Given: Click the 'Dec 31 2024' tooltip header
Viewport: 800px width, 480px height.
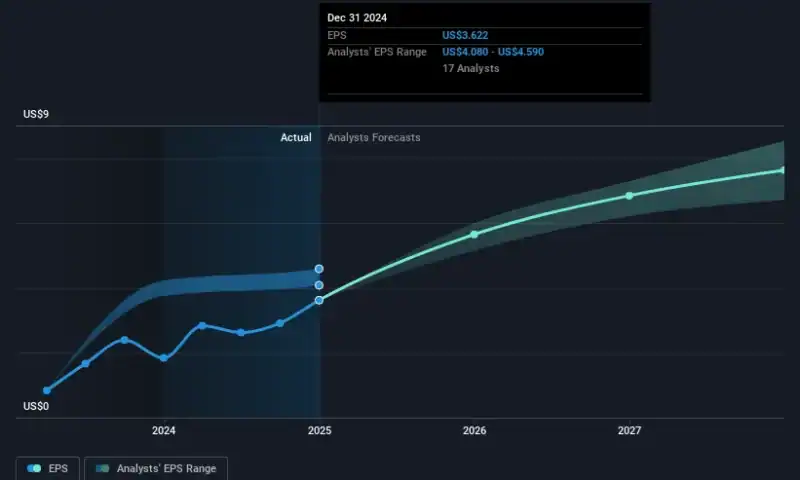Looking at the screenshot, I should (x=359, y=17).
